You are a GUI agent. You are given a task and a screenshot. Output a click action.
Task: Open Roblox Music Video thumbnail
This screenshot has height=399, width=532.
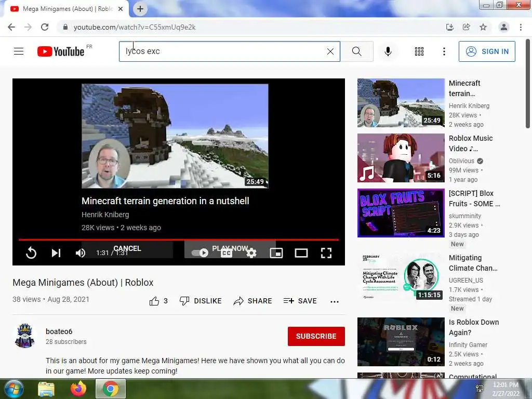401,158
